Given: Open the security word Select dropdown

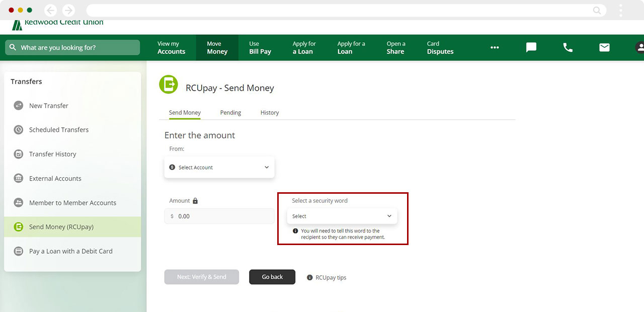Looking at the screenshot, I should pos(342,216).
